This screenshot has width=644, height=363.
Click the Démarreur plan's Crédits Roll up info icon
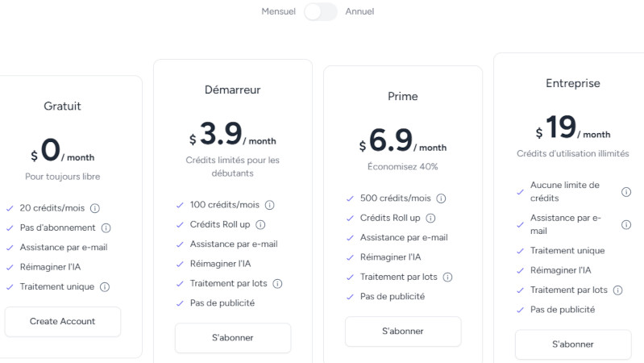pyautogui.click(x=260, y=224)
